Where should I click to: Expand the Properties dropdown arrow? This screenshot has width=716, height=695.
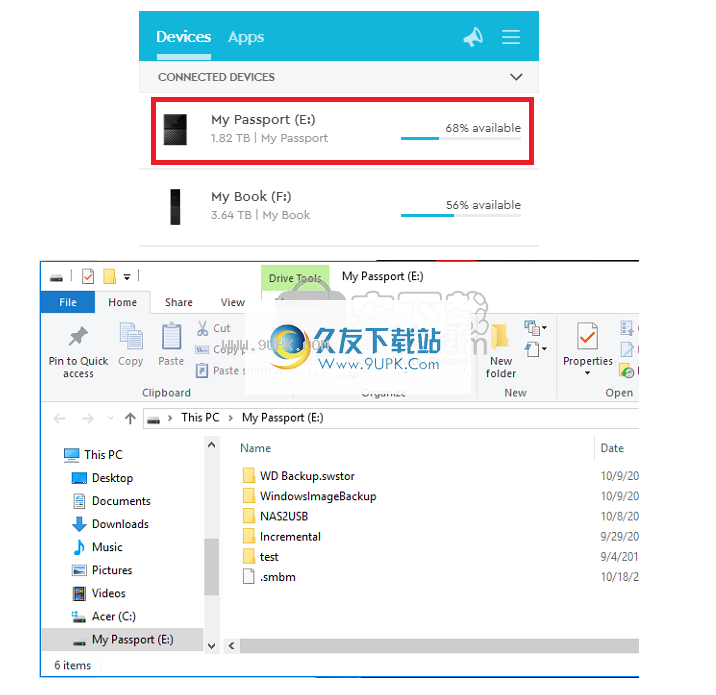click(587, 373)
